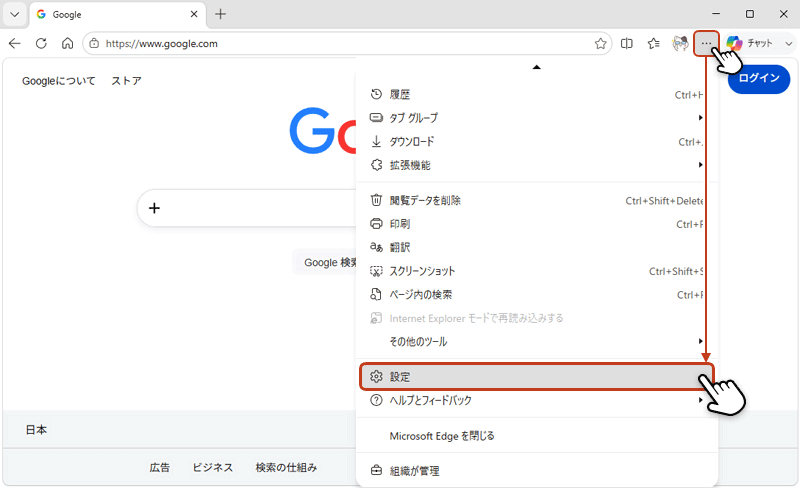
Task: Open a new tab with plus button
Action: click(x=220, y=14)
